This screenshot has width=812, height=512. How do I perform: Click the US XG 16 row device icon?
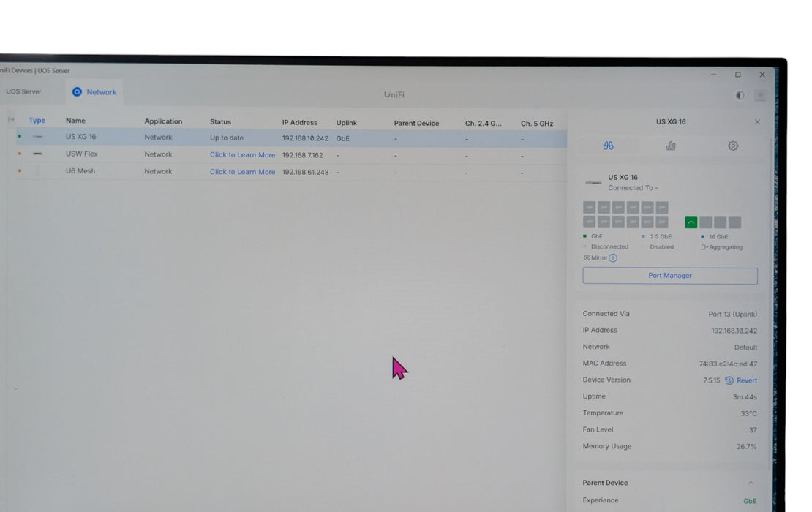(x=37, y=137)
